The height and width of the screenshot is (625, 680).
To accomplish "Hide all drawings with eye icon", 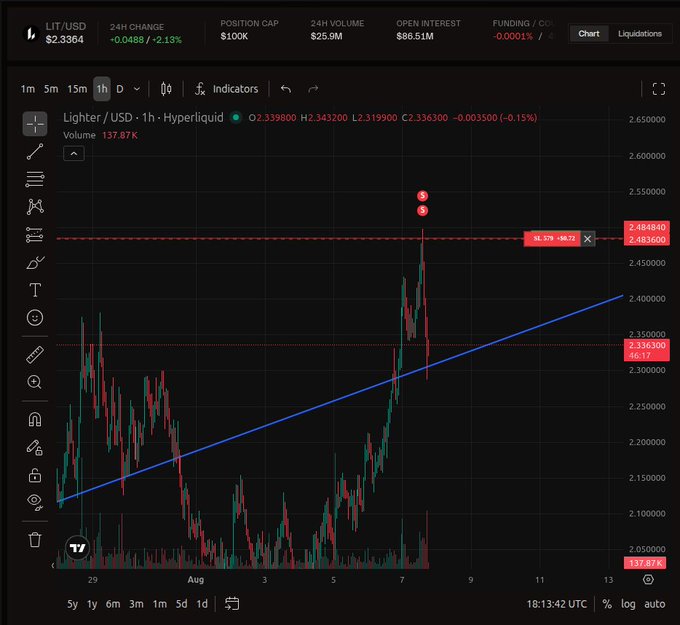I will pyautogui.click(x=35, y=502).
